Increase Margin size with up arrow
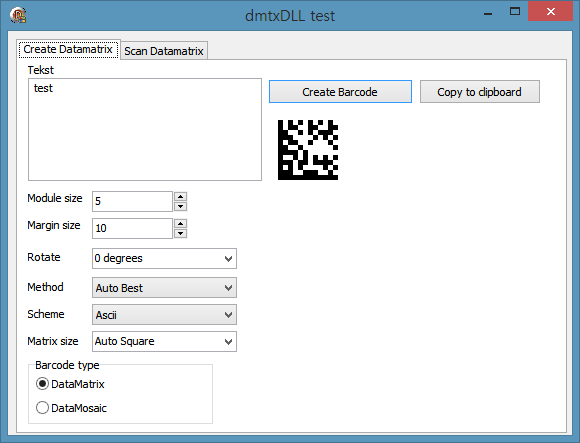The image size is (580, 443). [x=180, y=224]
